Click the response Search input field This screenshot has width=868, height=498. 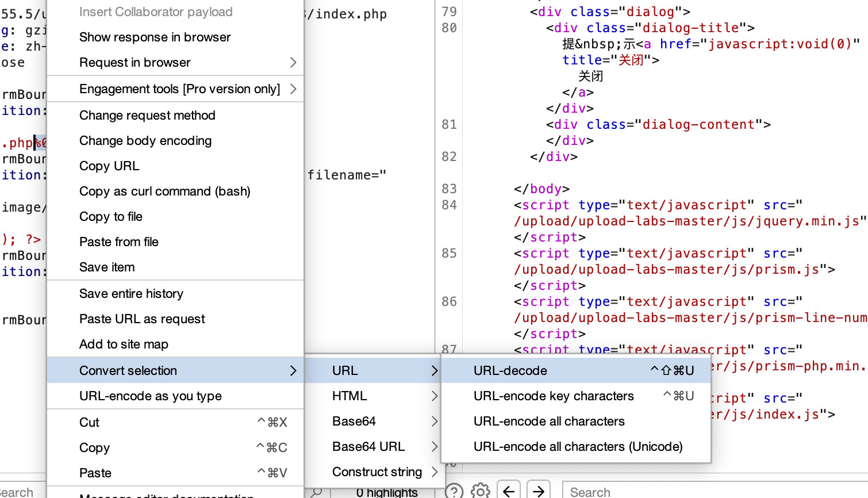tap(715, 492)
